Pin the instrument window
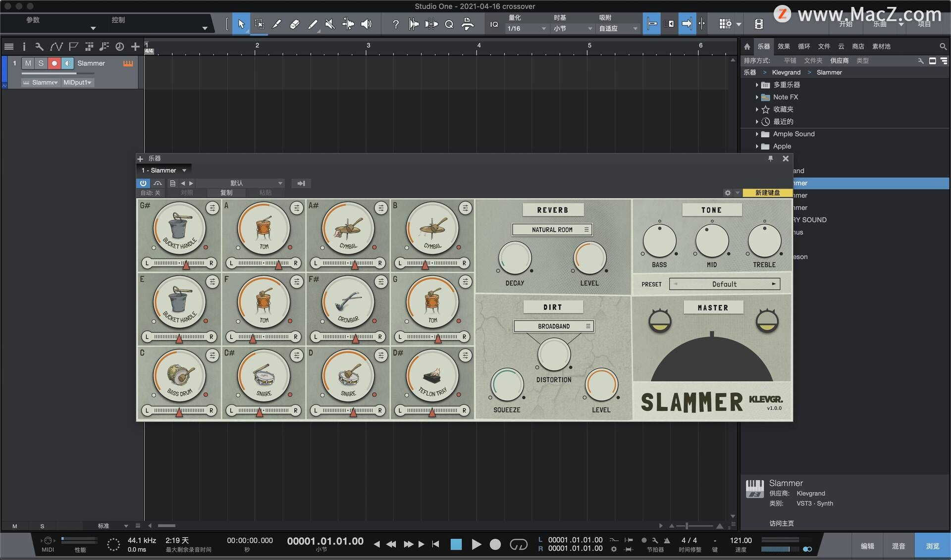The width and height of the screenshot is (951, 560). coord(770,158)
